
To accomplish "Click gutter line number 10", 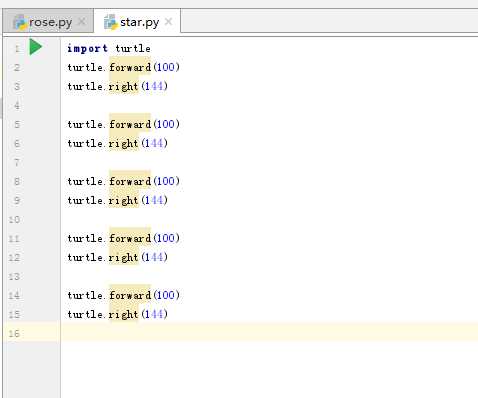I will (14, 219).
